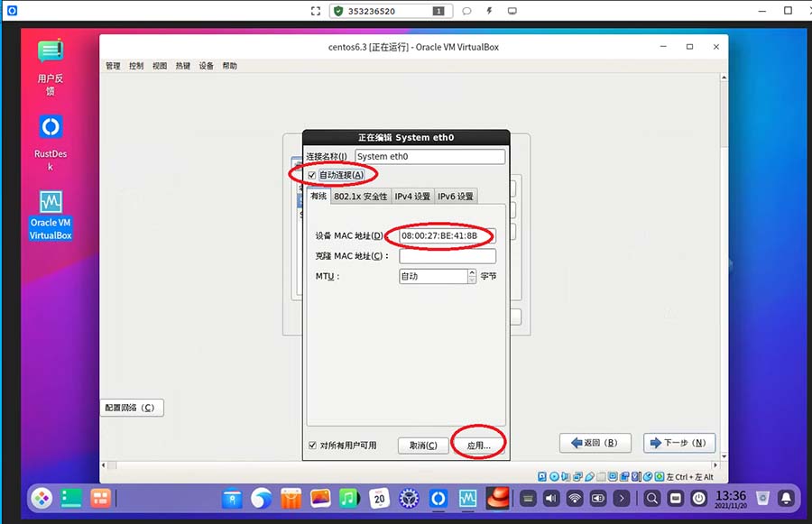Image resolution: width=812 pixels, height=524 pixels.
Task: Open the user feedback desktop icon
Action: coord(51,68)
